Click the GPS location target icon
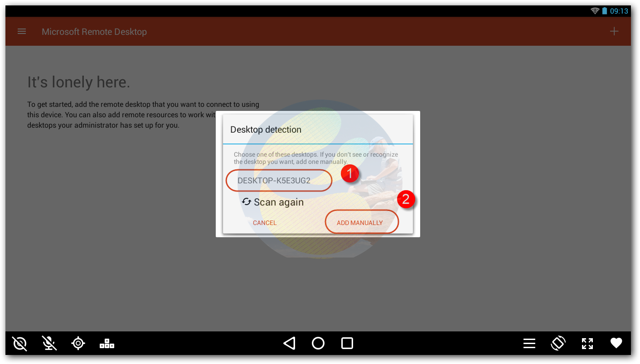 tap(78, 344)
